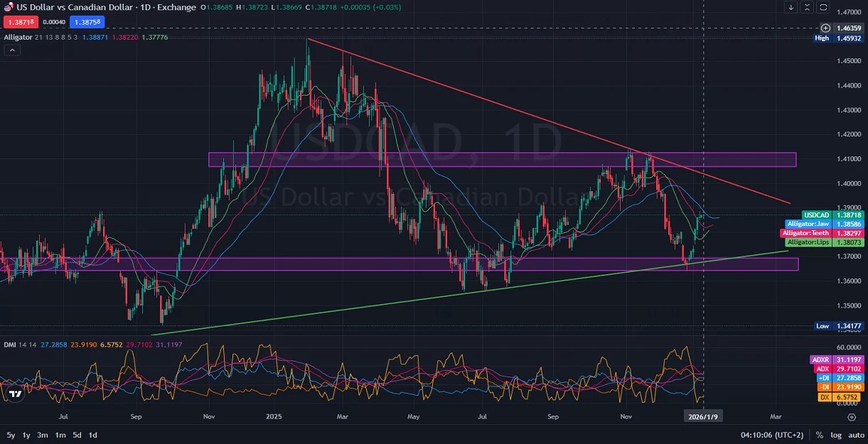This screenshot has width=868, height=444.
Task: Select the DMI indicator legend
Action: [x=10, y=345]
